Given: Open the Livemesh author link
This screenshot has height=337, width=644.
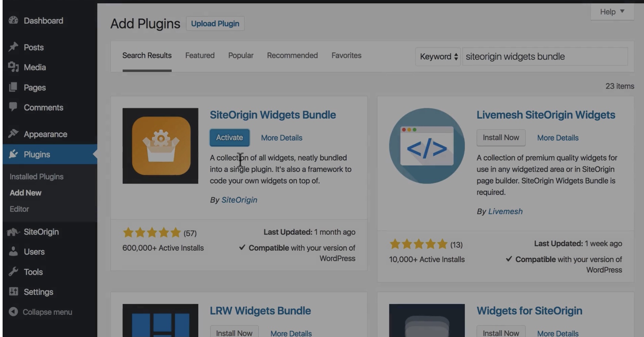Looking at the screenshot, I should (505, 211).
